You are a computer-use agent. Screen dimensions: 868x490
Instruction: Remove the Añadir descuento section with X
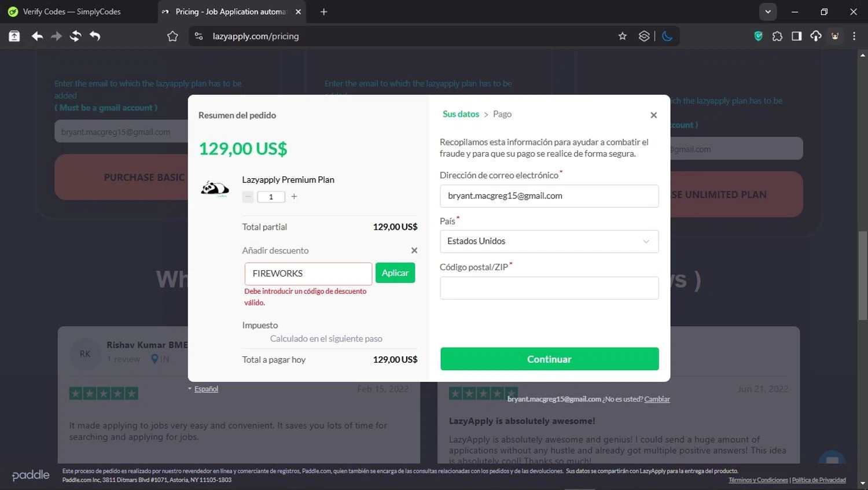pos(414,250)
